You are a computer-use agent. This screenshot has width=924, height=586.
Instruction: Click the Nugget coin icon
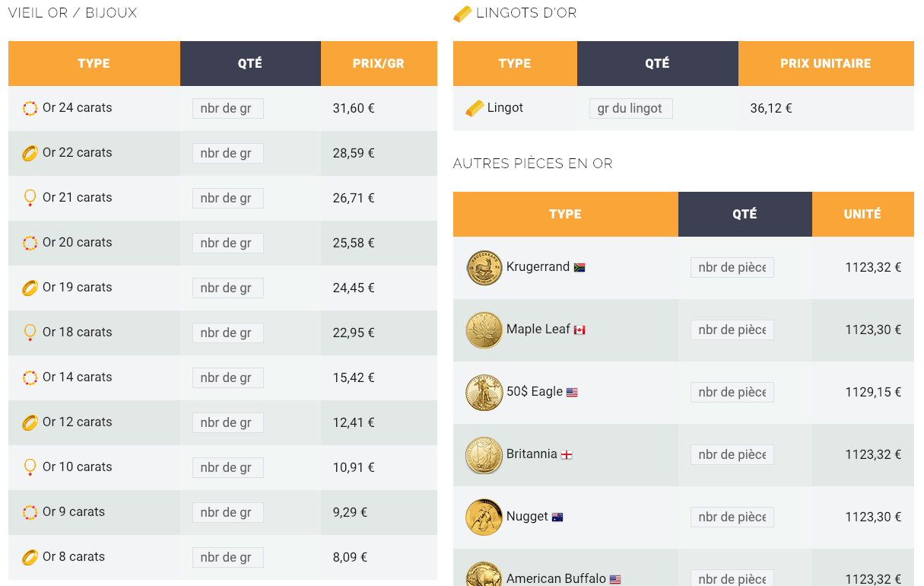point(484,518)
